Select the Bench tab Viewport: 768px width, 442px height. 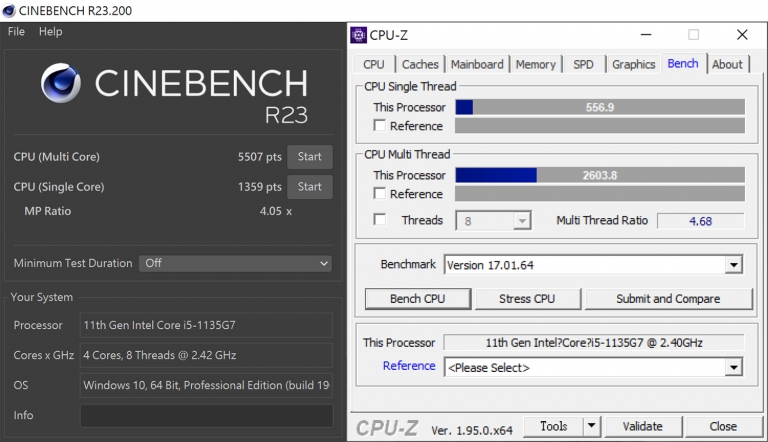(x=683, y=64)
